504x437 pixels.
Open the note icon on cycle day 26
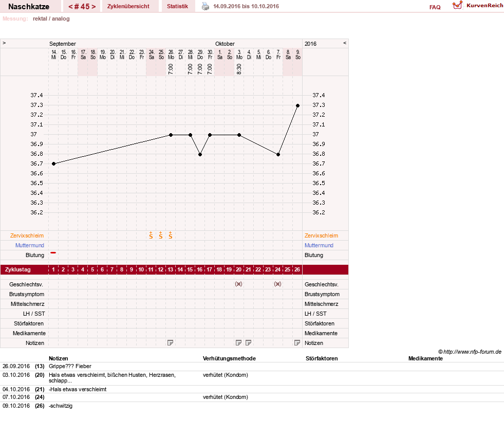[297, 343]
